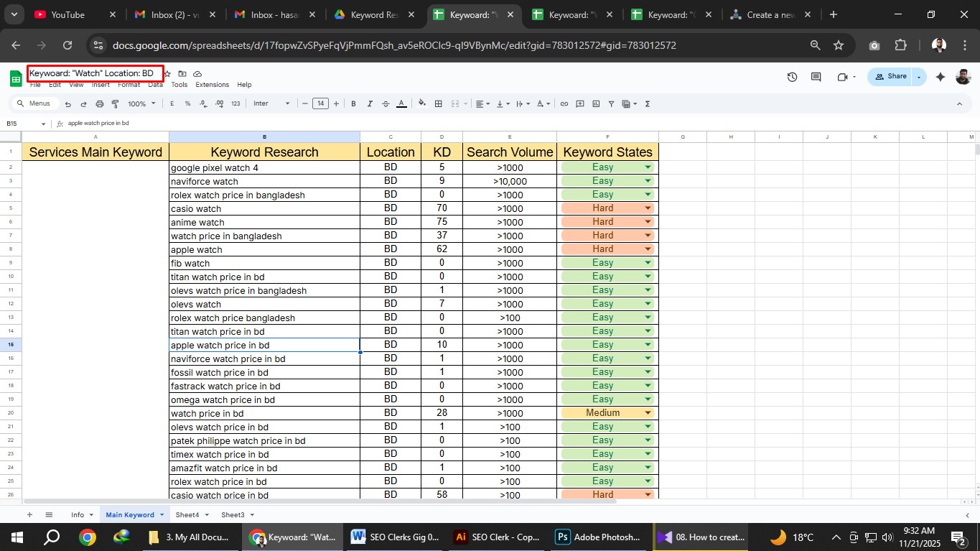Open the Inter font dropdown

[269, 103]
